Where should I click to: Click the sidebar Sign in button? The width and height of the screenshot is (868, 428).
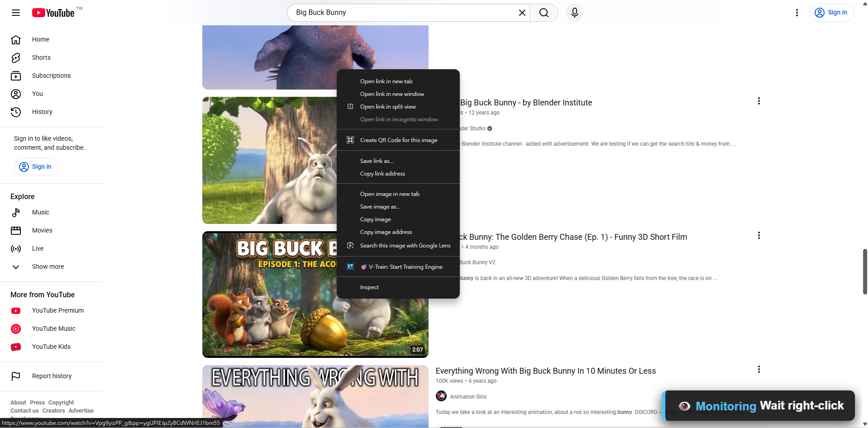36,167
